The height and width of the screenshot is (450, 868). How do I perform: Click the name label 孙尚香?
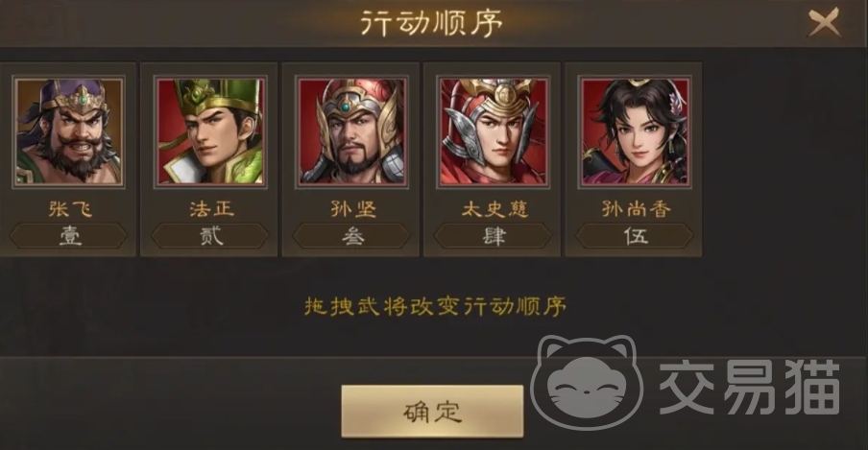636,208
